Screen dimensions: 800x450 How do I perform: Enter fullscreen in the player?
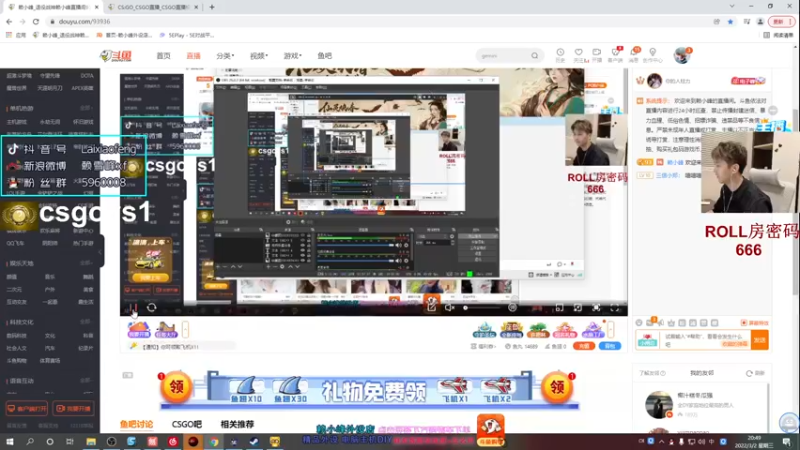(x=615, y=308)
